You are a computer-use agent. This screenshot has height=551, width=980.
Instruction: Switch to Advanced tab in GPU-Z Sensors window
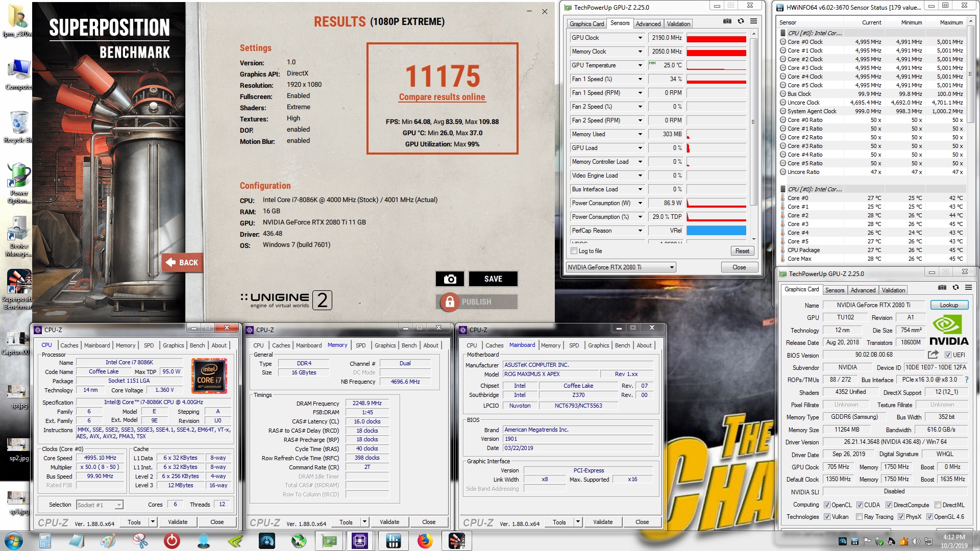click(x=648, y=24)
